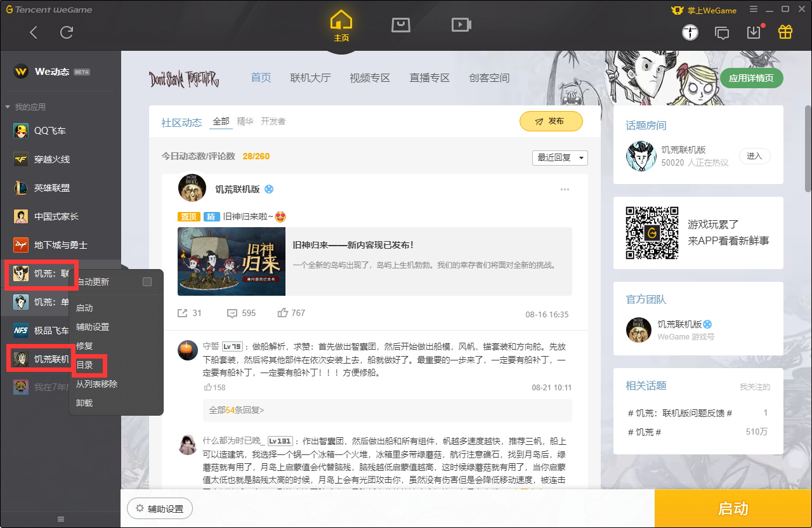Screen dimensions: 812x528
Task: Toggle the 自动更新 checkbox
Action: [147, 282]
